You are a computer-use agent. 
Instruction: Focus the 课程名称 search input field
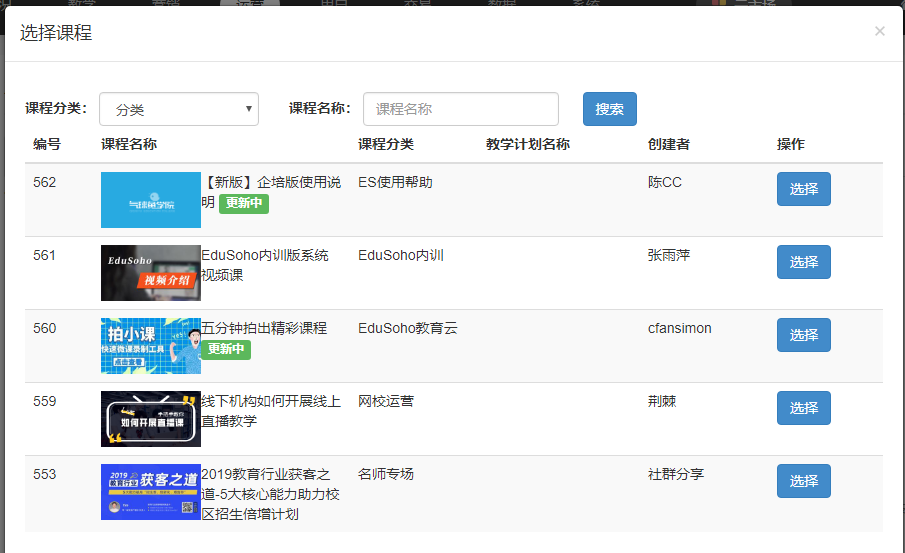(x=460, y=109)
